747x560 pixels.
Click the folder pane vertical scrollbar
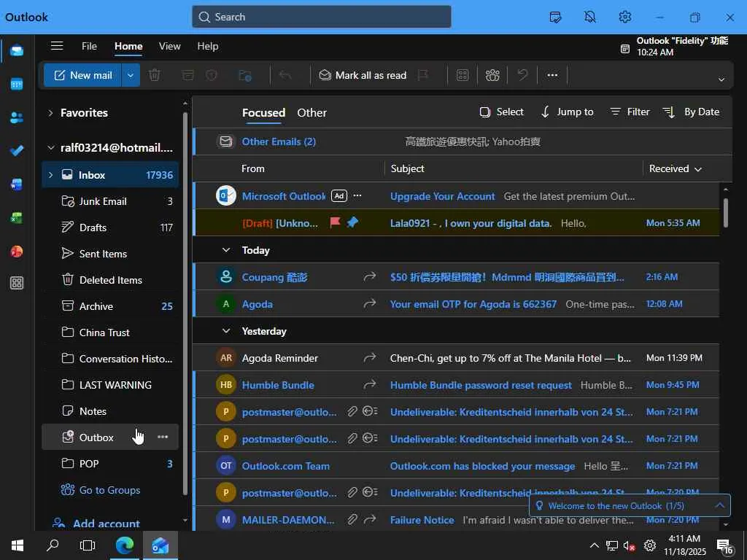tap(185, 304)
